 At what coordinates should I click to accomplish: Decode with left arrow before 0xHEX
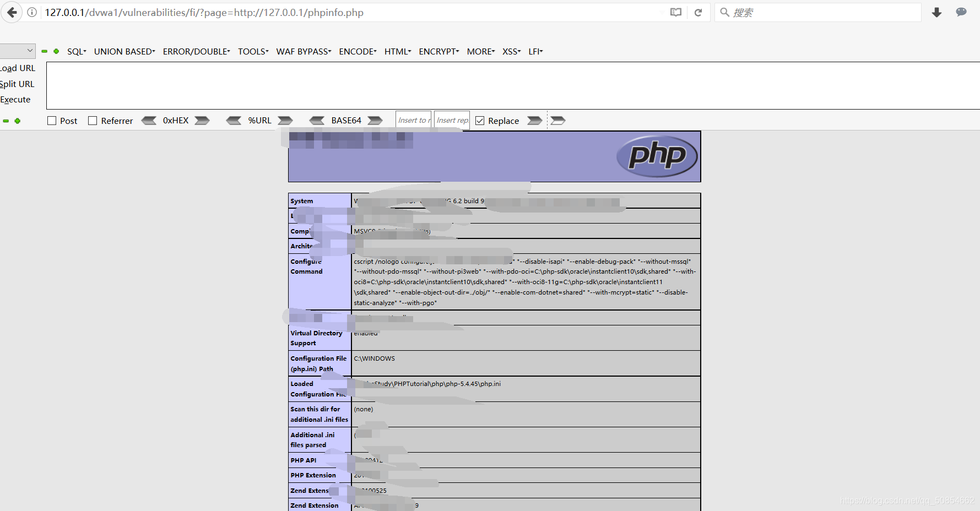click(x=149, y=121)
